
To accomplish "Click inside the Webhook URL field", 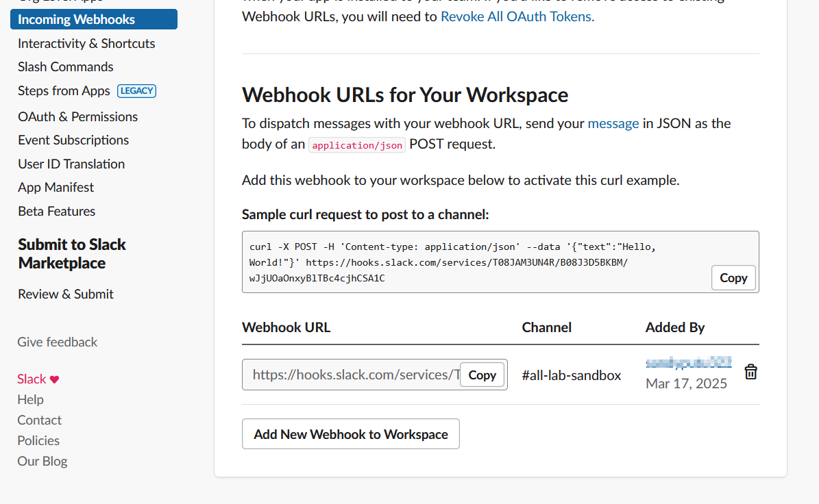I will (x=351, y=375).
